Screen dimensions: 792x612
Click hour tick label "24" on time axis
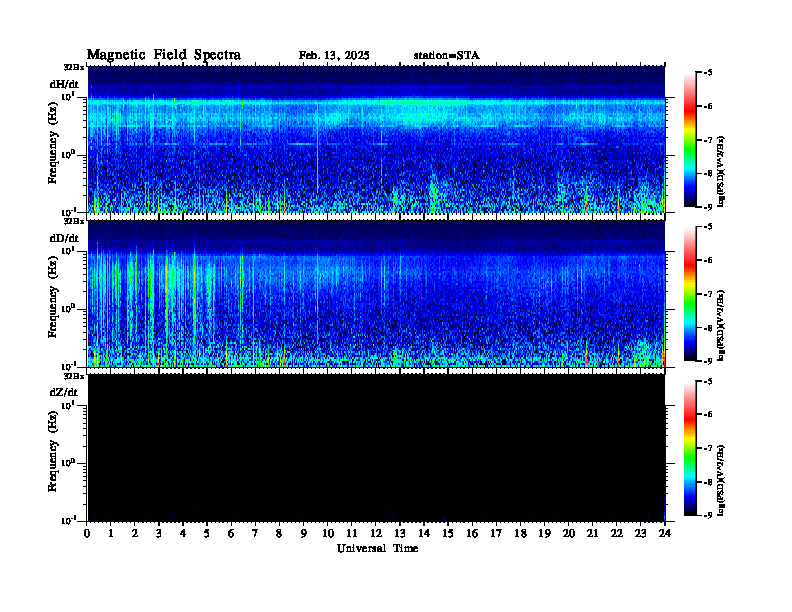(x=665, y=534)
